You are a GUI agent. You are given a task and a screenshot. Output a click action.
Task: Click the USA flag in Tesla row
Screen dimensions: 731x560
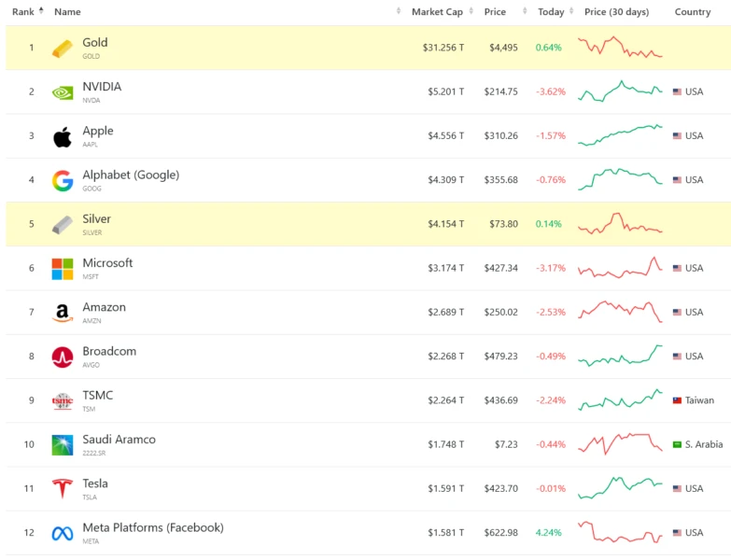coord(677,489)
